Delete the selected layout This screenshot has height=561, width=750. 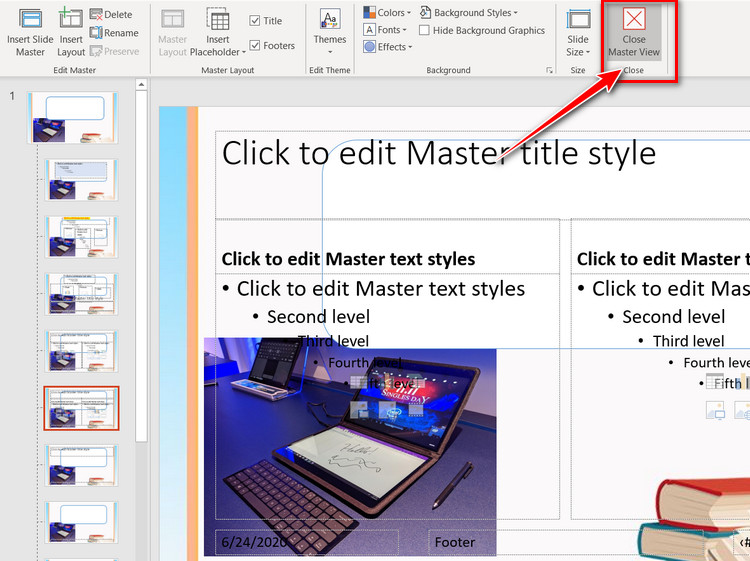click(110, 15)
